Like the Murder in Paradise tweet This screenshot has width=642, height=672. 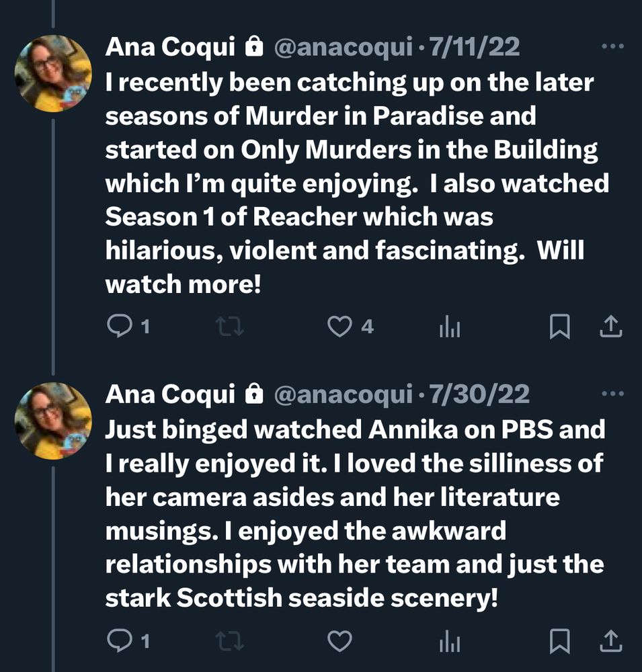(339, 327)
